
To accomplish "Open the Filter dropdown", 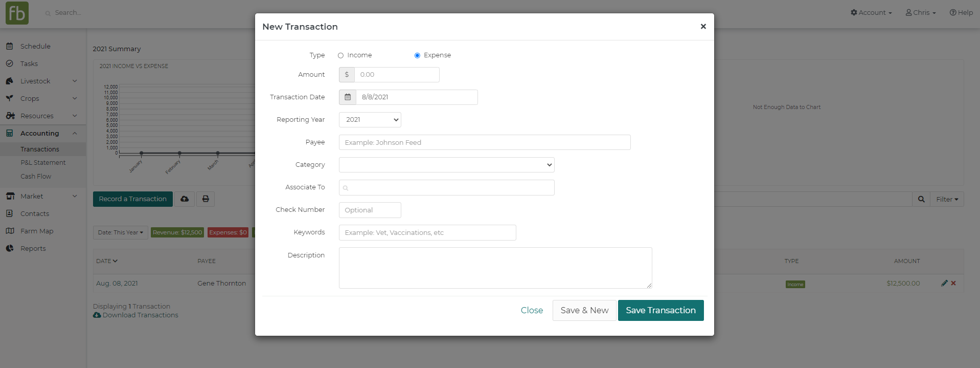I will 947,199.
